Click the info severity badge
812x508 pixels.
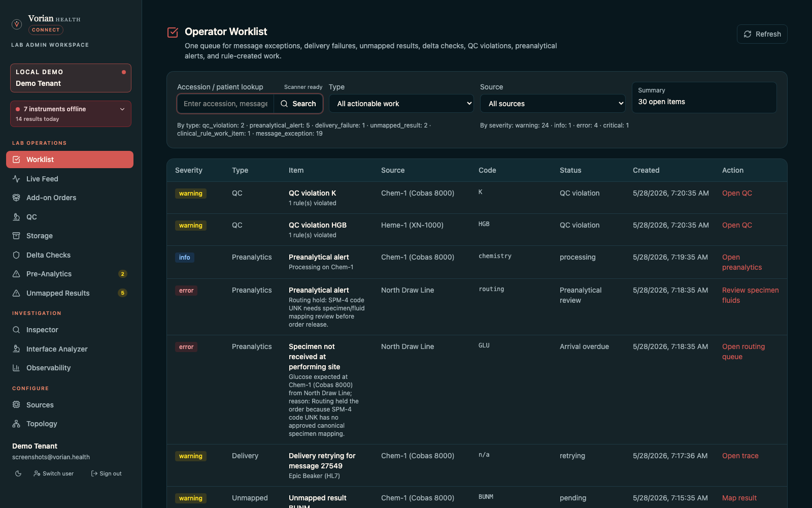click(x=185, y=258)
